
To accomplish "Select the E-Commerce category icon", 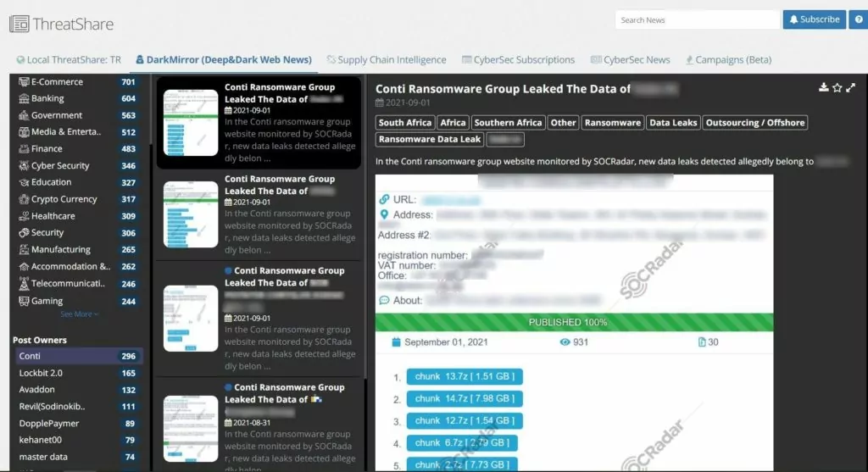I will [24, 81].
